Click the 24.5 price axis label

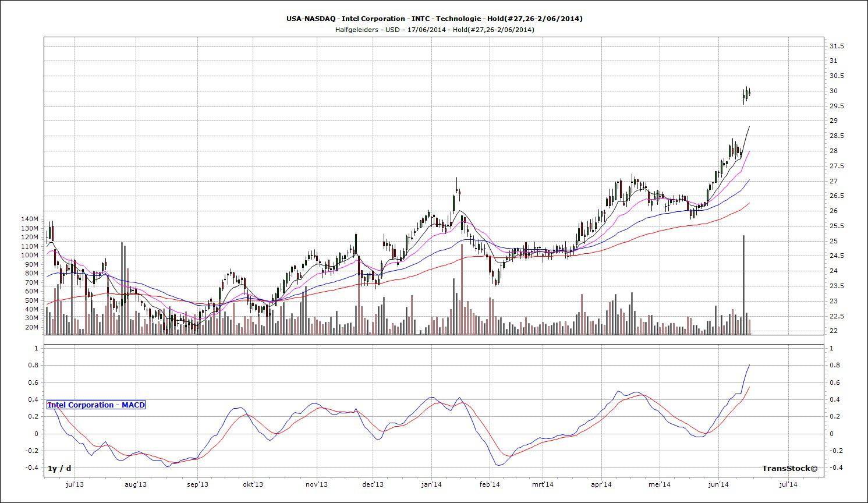(x=837, y=256)
